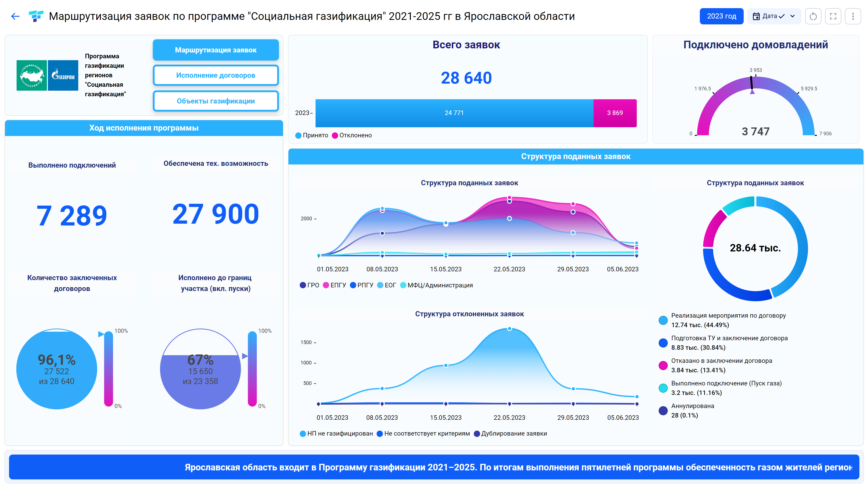The image size is (868, 488).
Task: Click the 28 640 total applications value
Action: click(466, 78)
